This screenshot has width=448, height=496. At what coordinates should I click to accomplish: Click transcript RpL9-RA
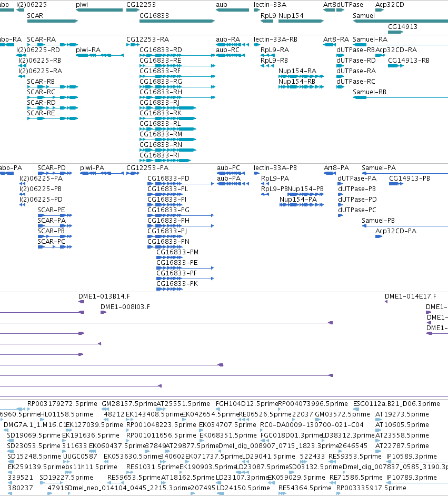[x=267, y=55]
